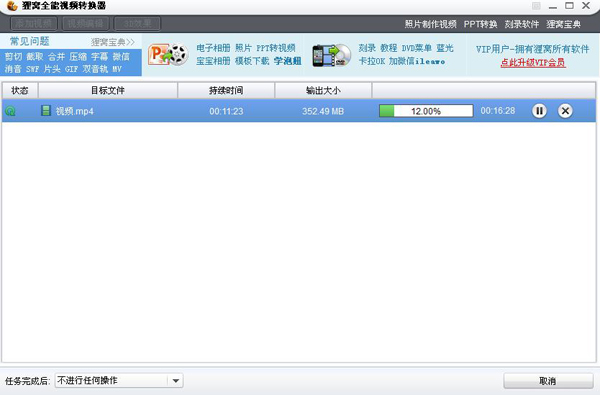
Task: Open the 刻录软件 top menu item
Action: pos(522,24)
